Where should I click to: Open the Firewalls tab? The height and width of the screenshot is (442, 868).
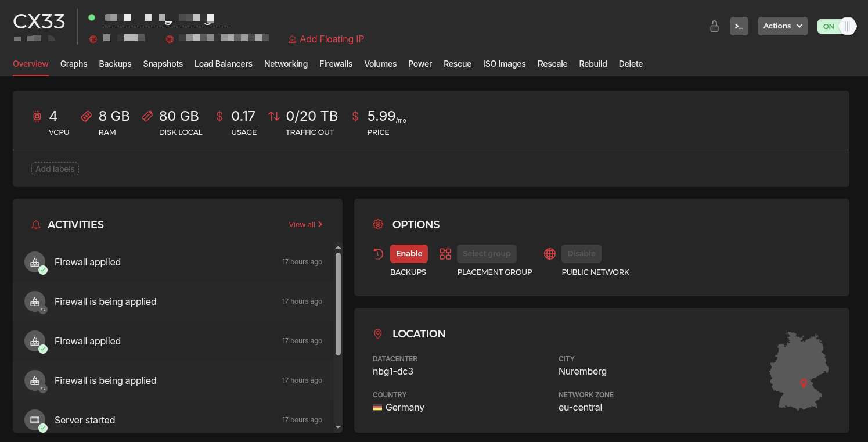point(336,64)
